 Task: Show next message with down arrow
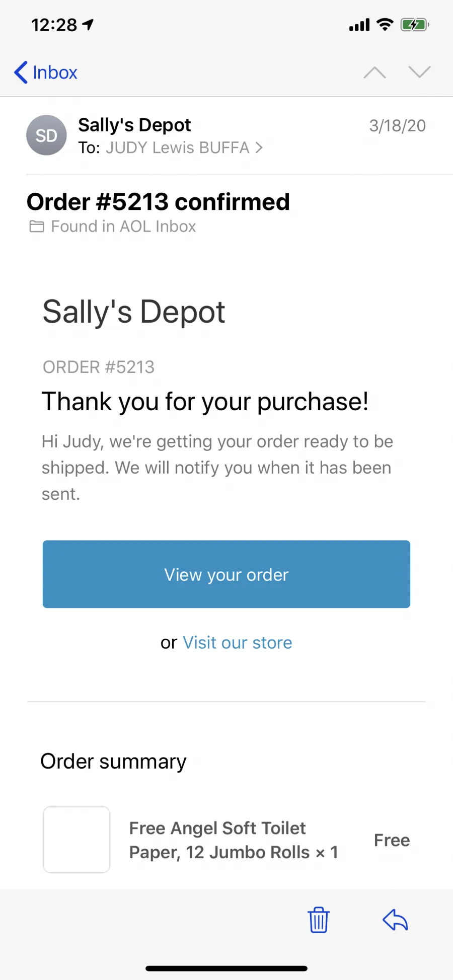click(x=419, y=72)
